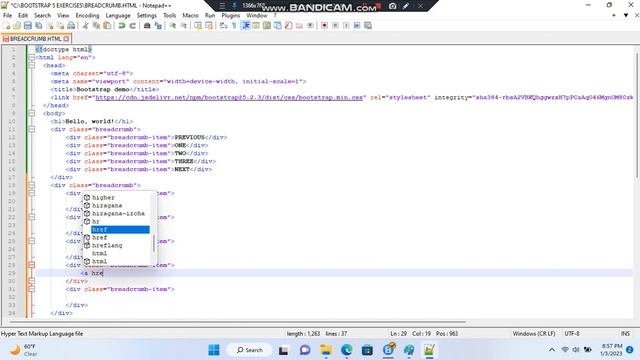
Task: Open the File menu
Action: pyautogui.click(x=7, y=15)
